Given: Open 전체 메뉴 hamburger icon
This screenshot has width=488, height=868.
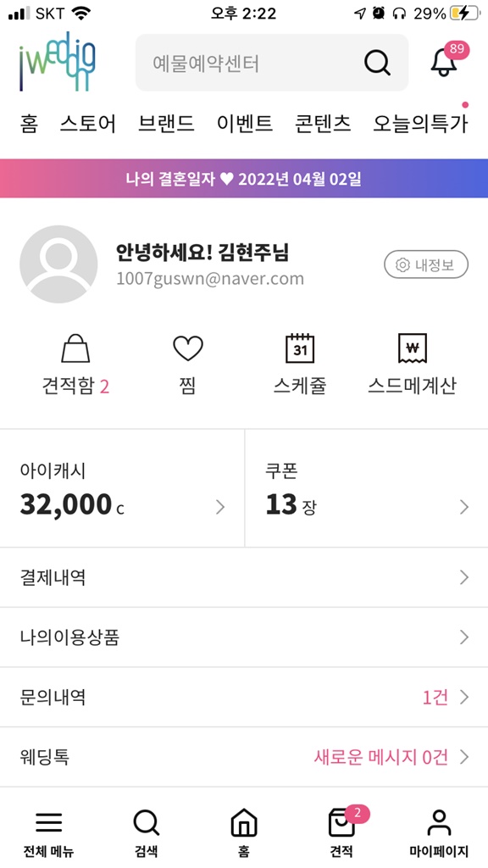Looking at the screenshot, I should coord(48,823).
